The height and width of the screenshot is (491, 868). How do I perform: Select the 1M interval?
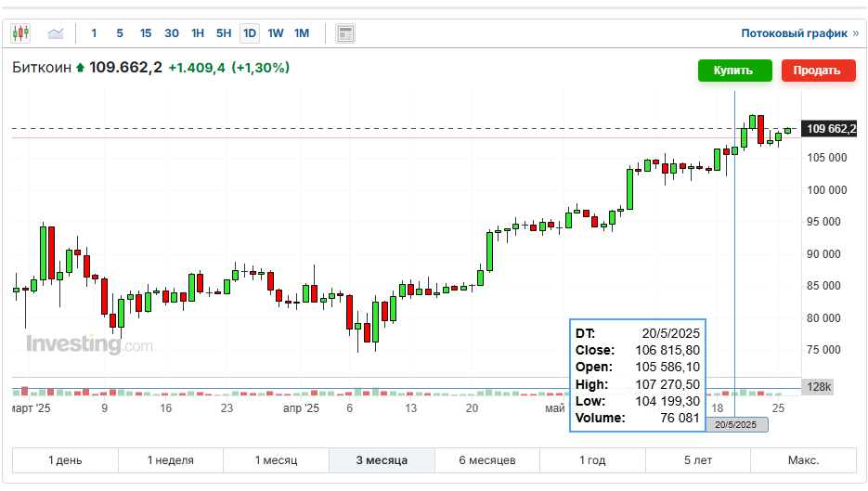click(x=302, y=33)
